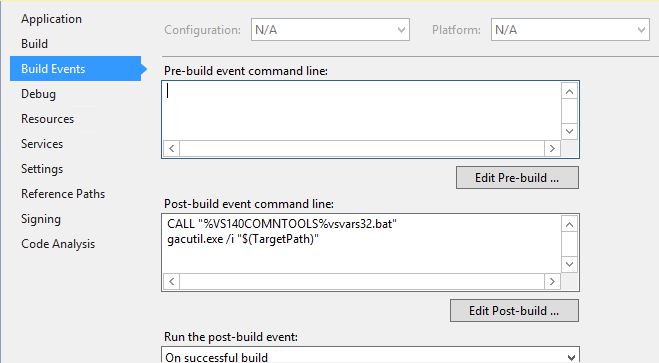The image size is (659, 363).
Task: Expand the Platform dropdown
Action: coord(570,30)
